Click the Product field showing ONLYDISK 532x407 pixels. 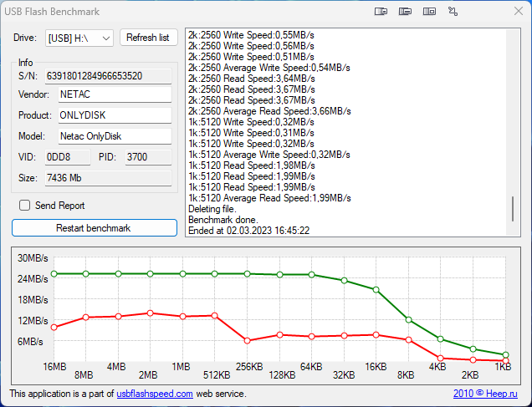(114, 115)
